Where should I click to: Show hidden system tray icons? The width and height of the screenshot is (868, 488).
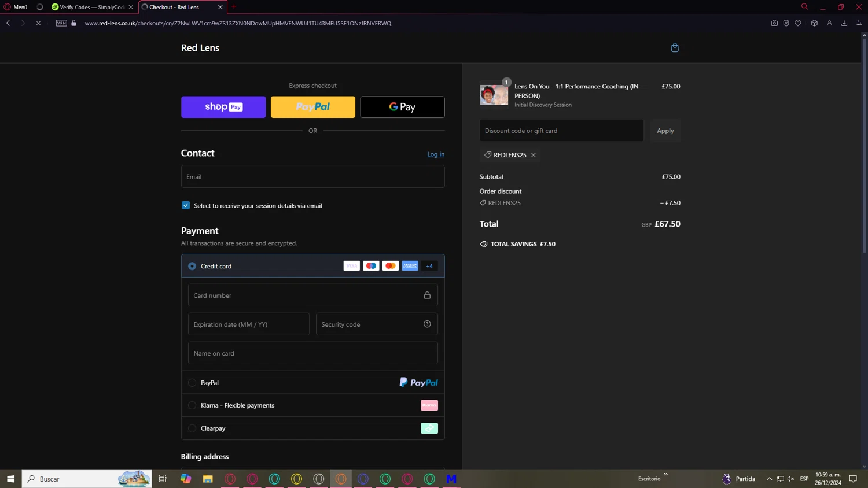pos(769,479)
